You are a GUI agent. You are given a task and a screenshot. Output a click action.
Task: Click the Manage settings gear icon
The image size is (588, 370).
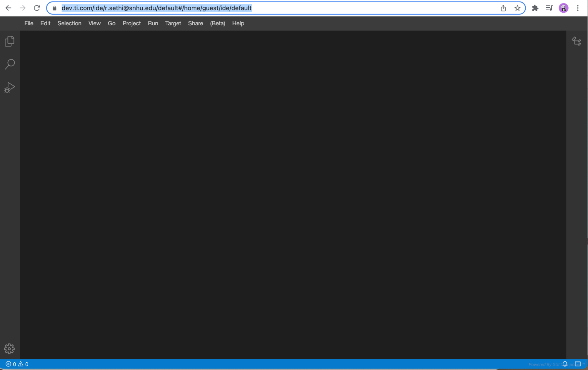[x=9, y=349]
